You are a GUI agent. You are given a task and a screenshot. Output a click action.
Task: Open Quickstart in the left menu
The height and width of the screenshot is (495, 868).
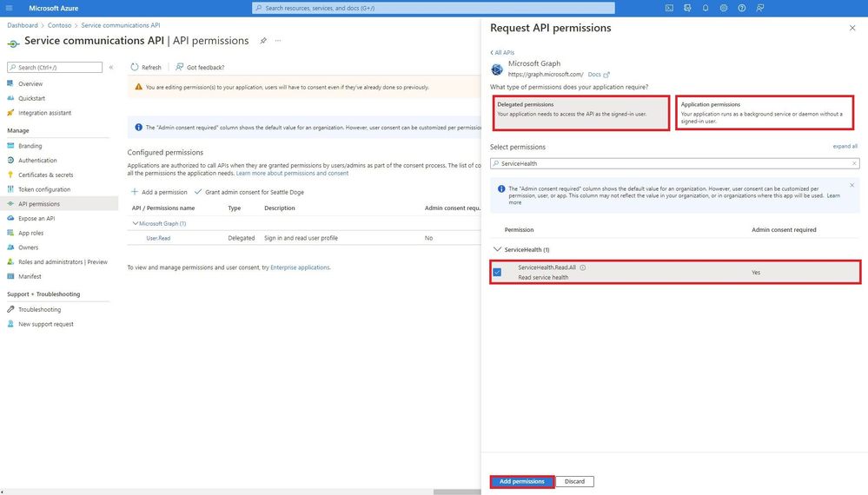point(31,98)
